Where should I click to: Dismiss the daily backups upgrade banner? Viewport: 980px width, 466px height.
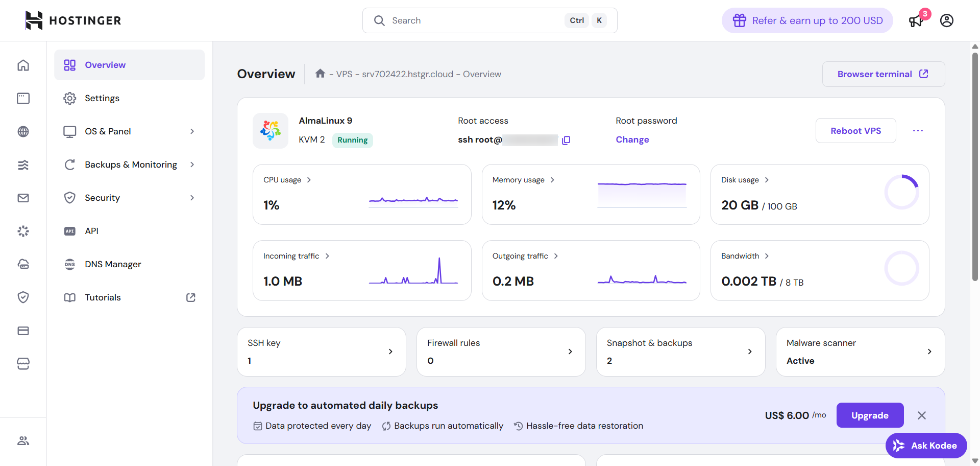pos(921,415)
